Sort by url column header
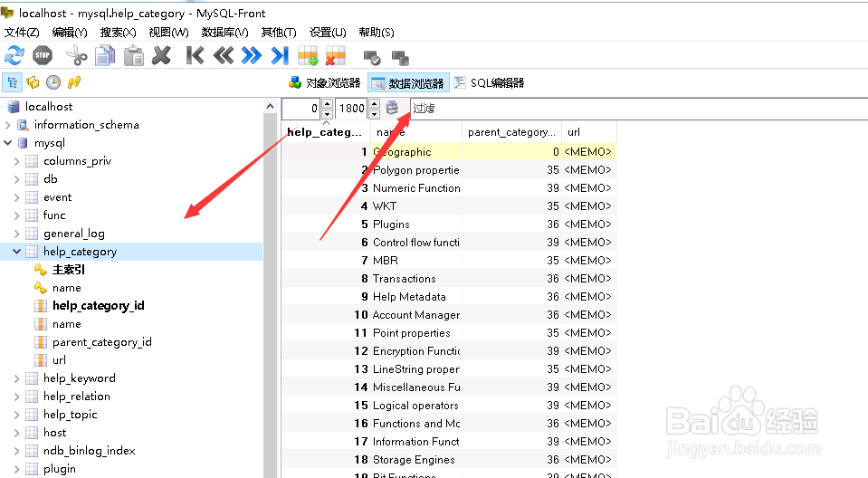Screen dimensions: 868x478 tap(588, 132)
